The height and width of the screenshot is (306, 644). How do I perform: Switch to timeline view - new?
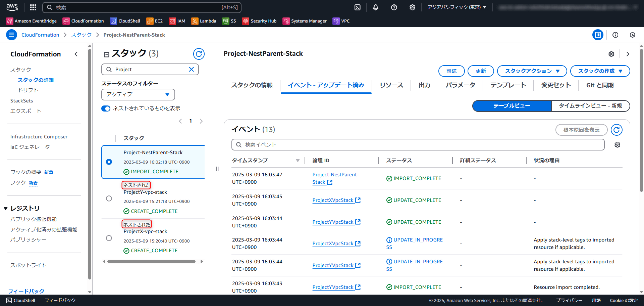point(590,105)
